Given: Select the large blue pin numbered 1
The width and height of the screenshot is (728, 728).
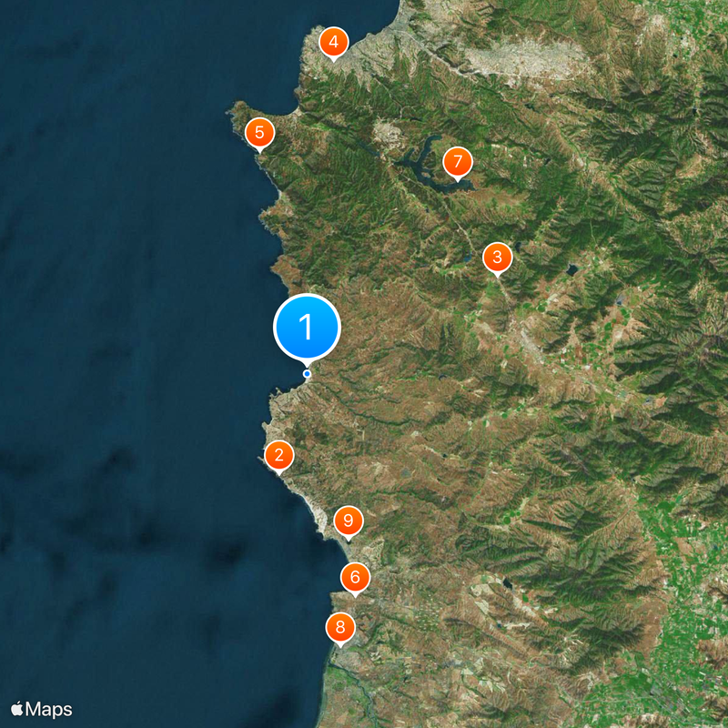Looking at the screenshot, I should click(307, 328).
